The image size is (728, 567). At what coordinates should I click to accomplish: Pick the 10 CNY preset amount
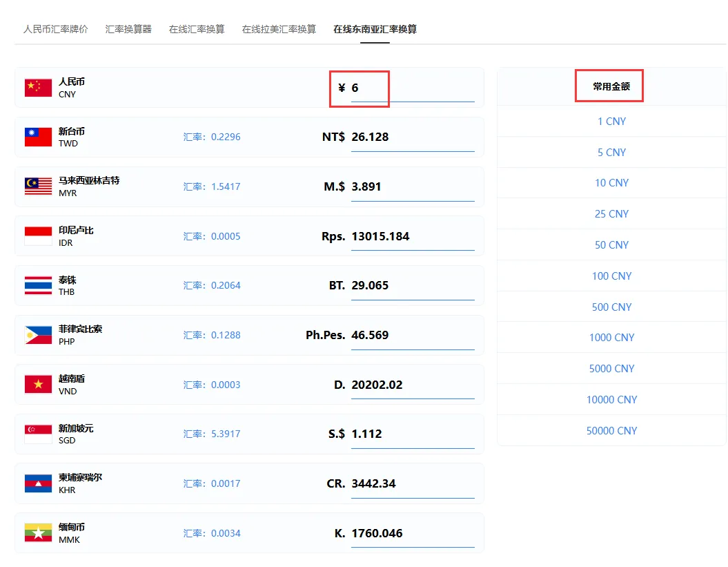point(611,183)
